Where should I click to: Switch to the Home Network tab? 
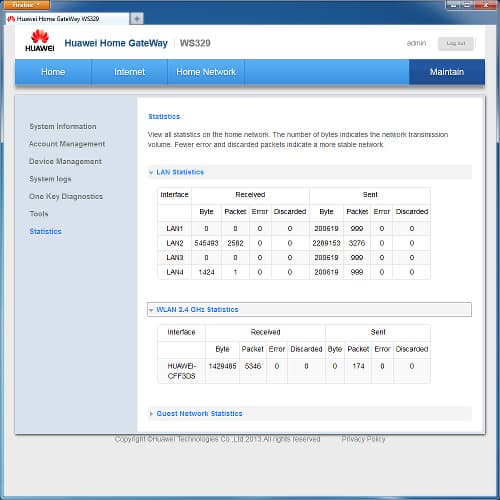point(206,72)
